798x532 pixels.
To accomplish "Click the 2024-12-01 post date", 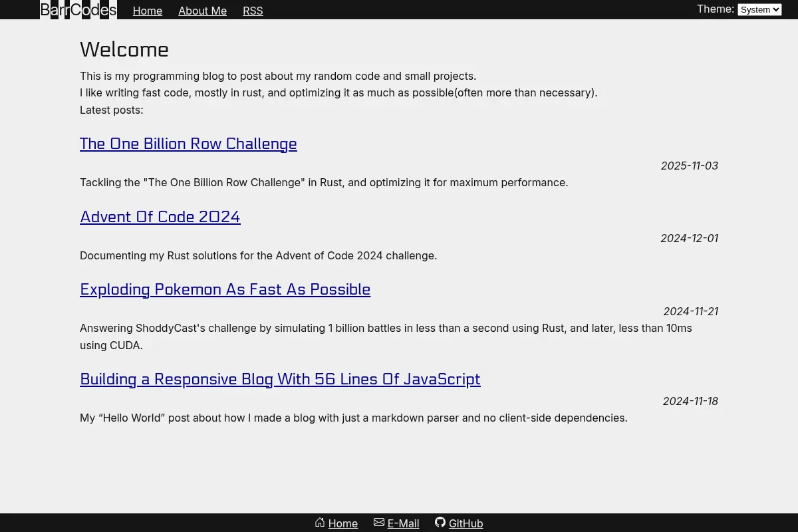I will [690, 238].
